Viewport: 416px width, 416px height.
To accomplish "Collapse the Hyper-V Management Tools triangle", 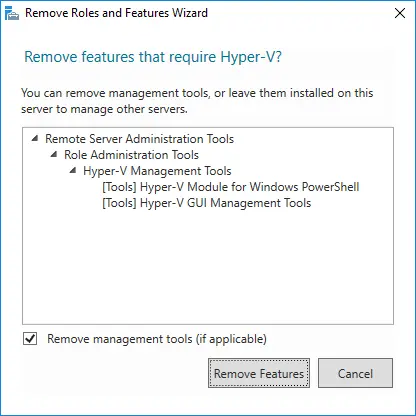I will [73, 170].
